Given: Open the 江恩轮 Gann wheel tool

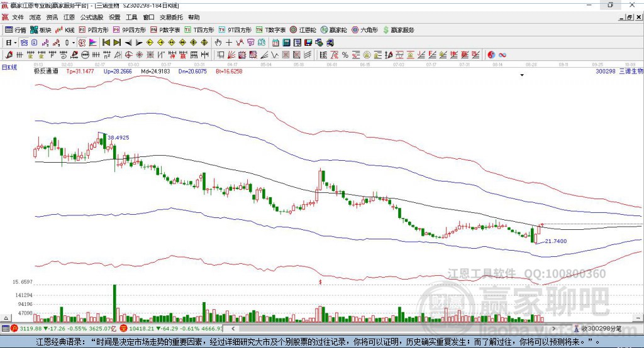Looking at the screenshot, I should click(x=303, y=30).
